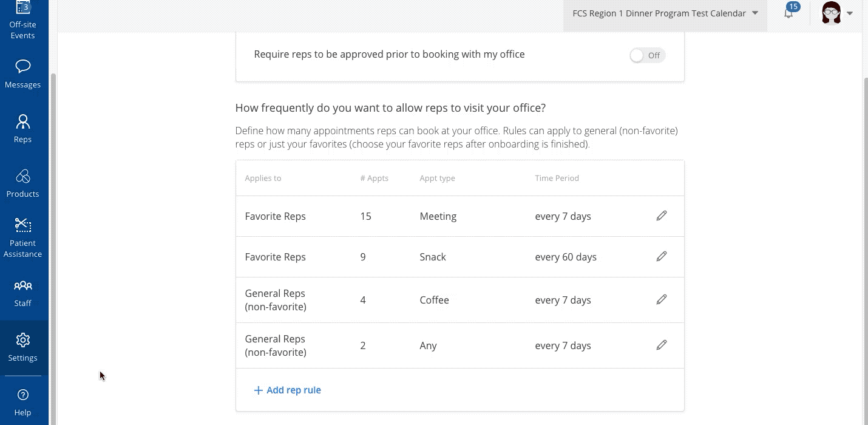The height and width of the screenshot is (425, 868).
Task: Open the Help section
Action: (x=22, y=401)
